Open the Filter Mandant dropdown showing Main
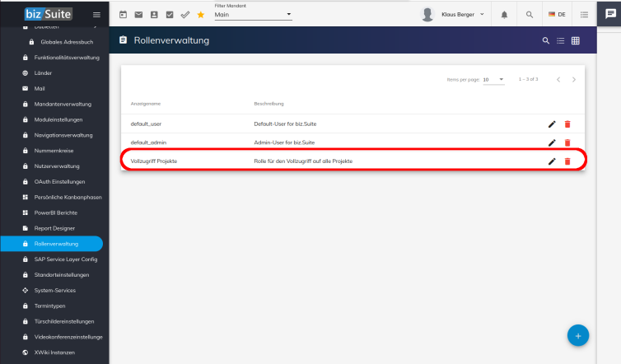This screenshot has height=364, width=621. tap(253, 15)
